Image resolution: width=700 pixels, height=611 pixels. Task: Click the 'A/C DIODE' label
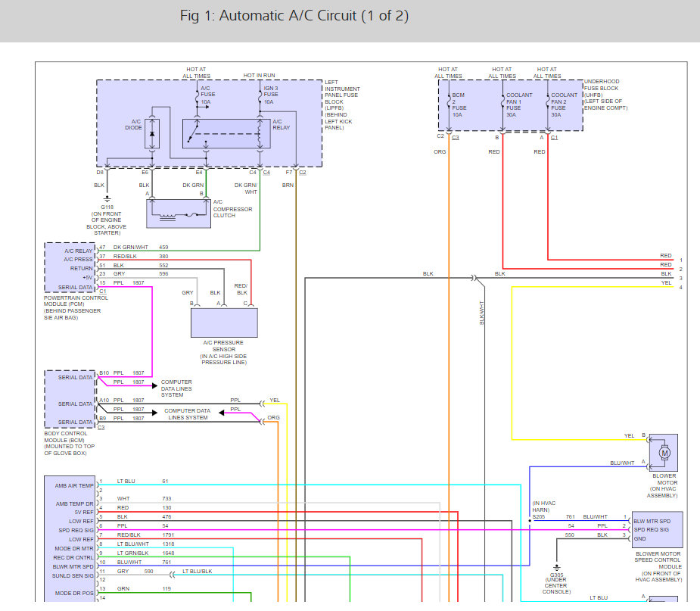click(x=133, y=125)
